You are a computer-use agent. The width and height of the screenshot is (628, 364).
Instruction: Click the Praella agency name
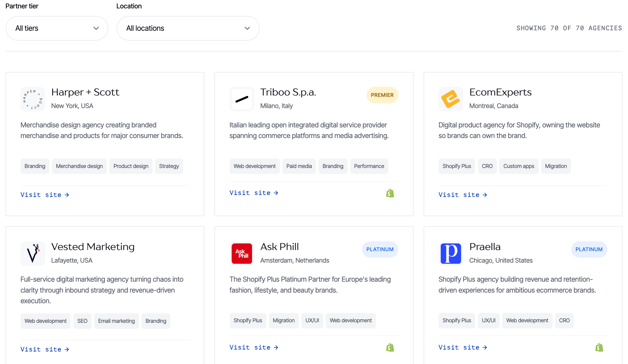(x=485, y=247)
